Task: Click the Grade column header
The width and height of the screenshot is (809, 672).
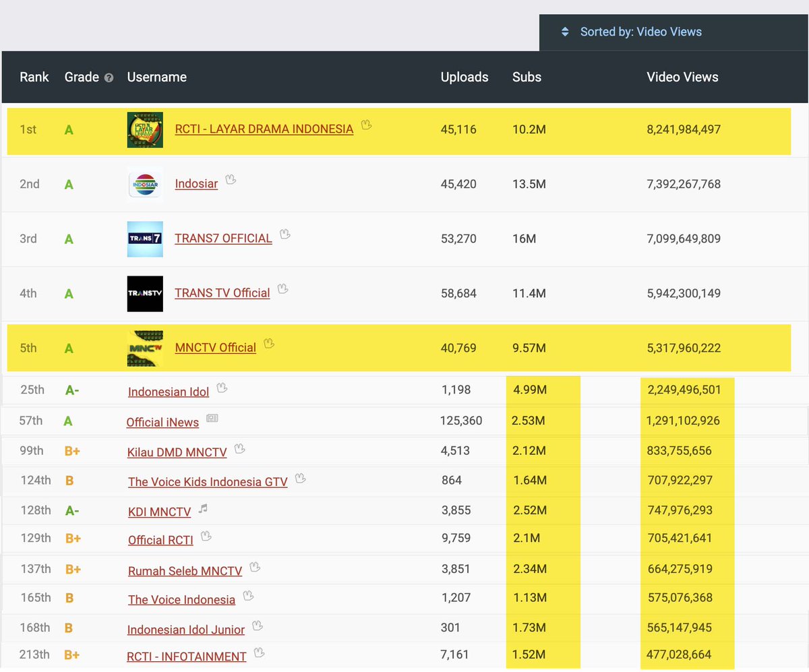Action: pos(82,77)
